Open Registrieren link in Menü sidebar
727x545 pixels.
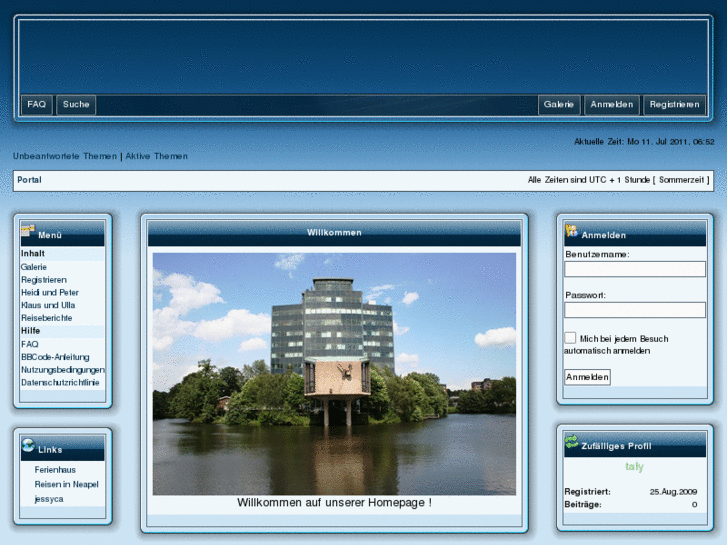tap(44, 280)
